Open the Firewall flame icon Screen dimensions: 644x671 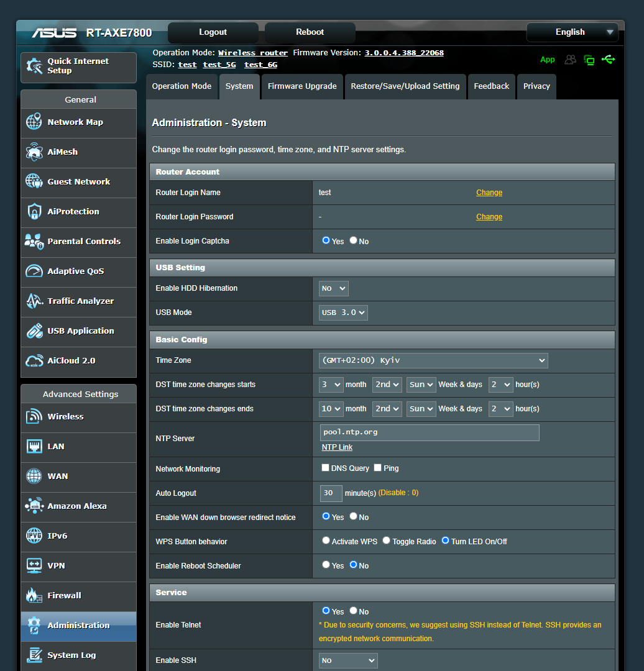coord(34,595)
